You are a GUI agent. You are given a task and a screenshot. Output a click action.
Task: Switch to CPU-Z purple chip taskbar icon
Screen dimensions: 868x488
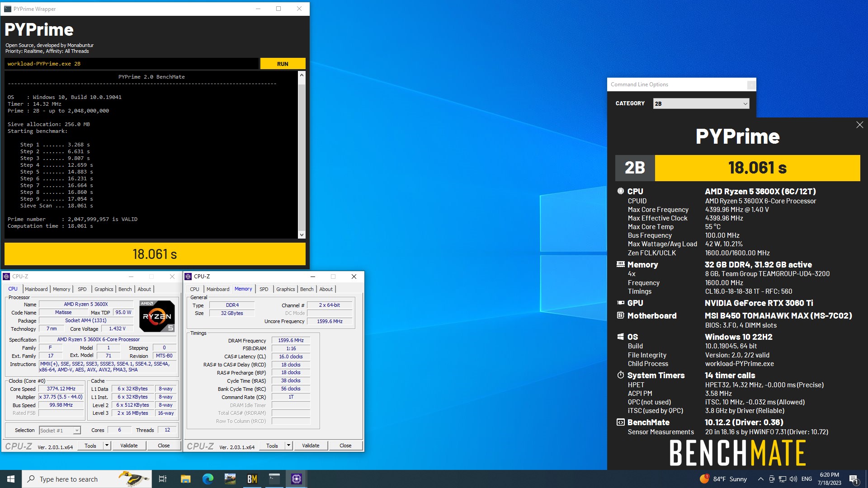click(297, 479)
